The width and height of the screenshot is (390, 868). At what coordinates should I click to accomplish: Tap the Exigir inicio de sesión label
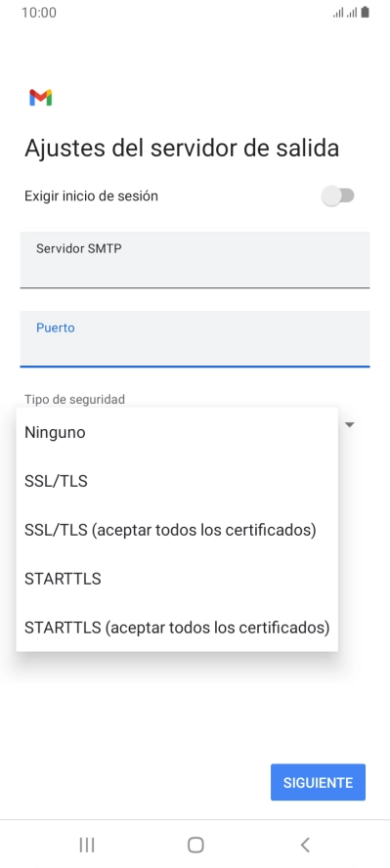tap(91, 195)
